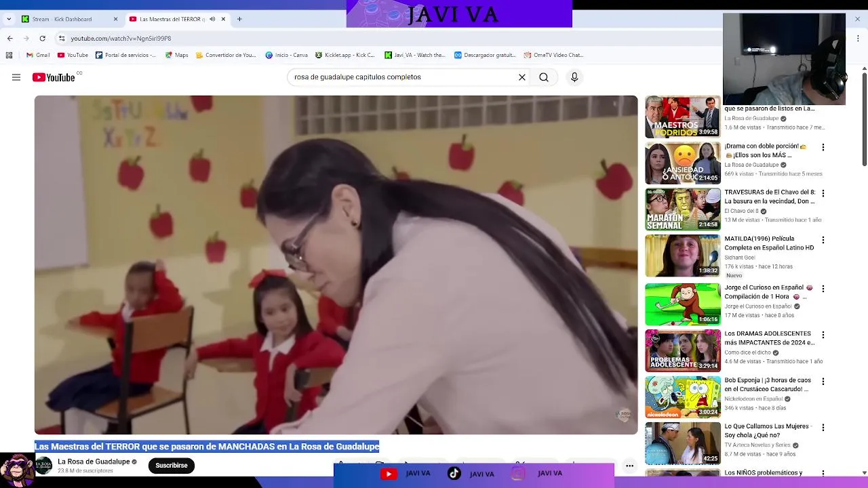Mute the tab via speaker icon
868x488 pixels.
pyautogui.click(x=212, y=19)
